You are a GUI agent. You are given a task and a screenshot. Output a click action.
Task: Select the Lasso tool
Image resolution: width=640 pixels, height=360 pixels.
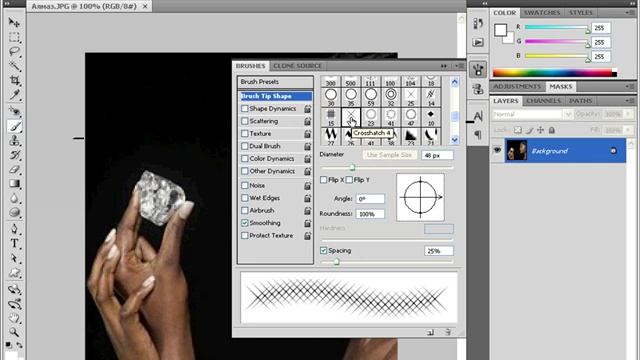pyautogui.click(x=14, y=51)
